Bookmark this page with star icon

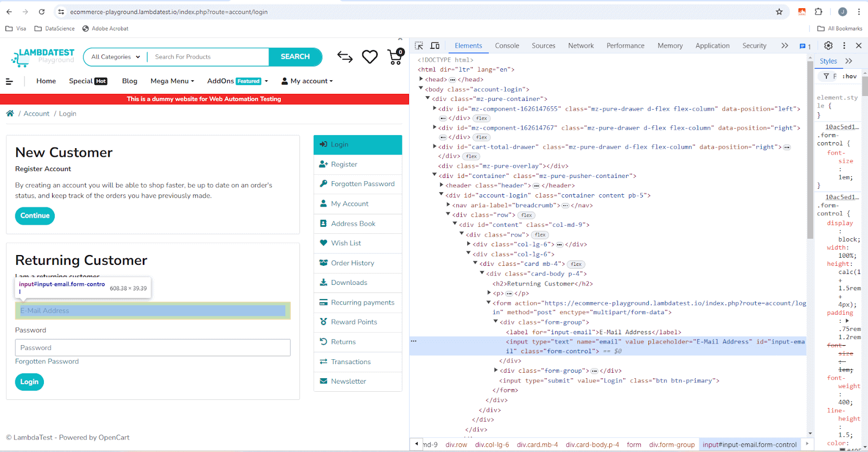(x=779, y=11)
